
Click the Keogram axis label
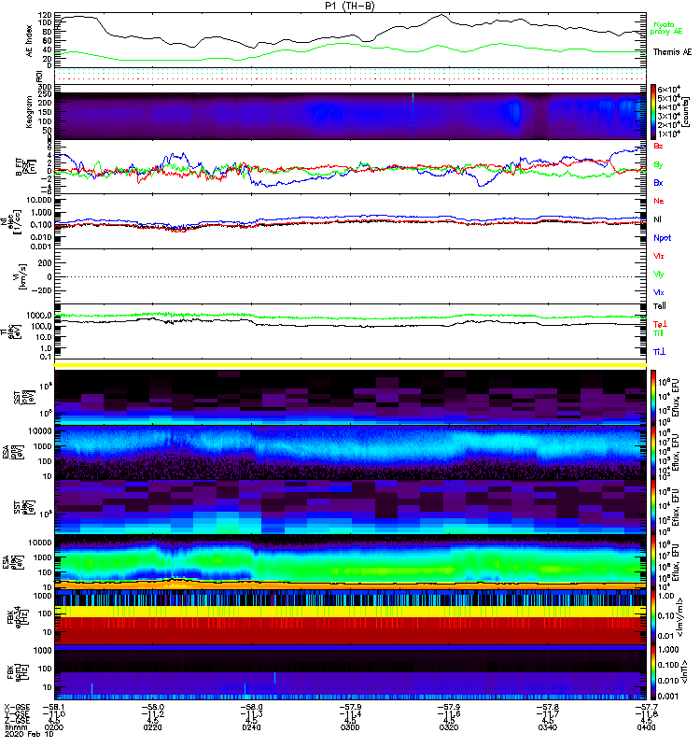[x=29, y=112]
